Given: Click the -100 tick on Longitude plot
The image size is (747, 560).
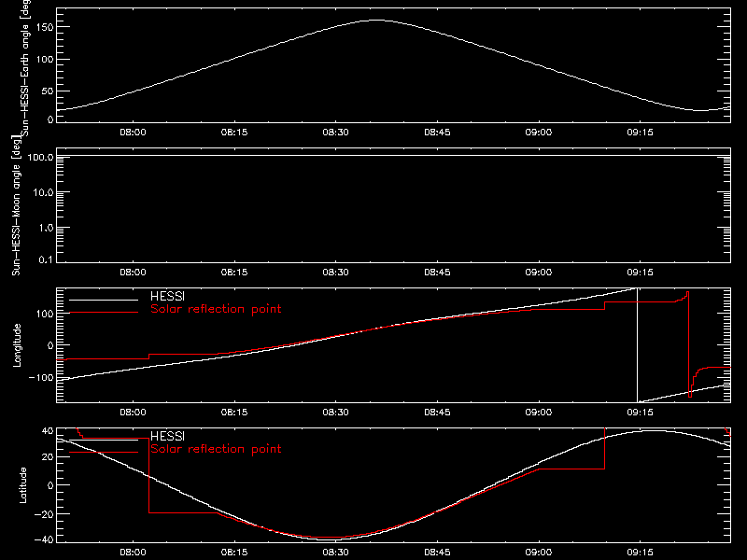Looking at the screenshot, I should [41, 377].
